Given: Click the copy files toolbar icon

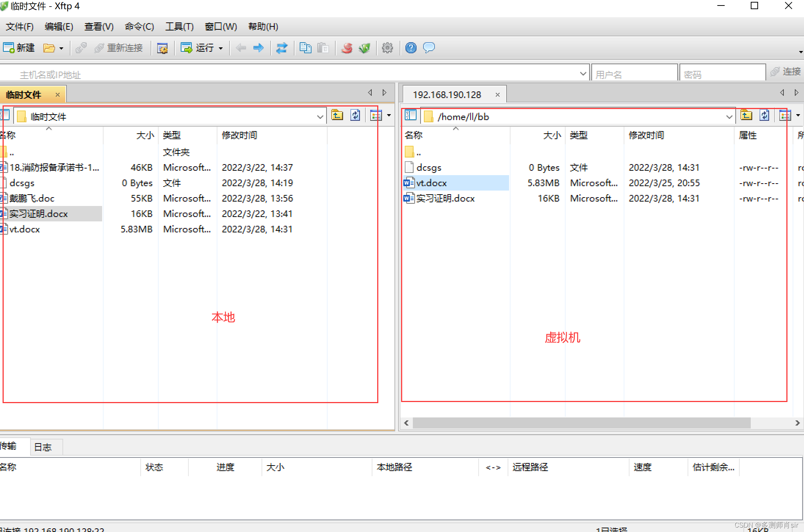Looking at the screenshot, I should click(305, 48).
